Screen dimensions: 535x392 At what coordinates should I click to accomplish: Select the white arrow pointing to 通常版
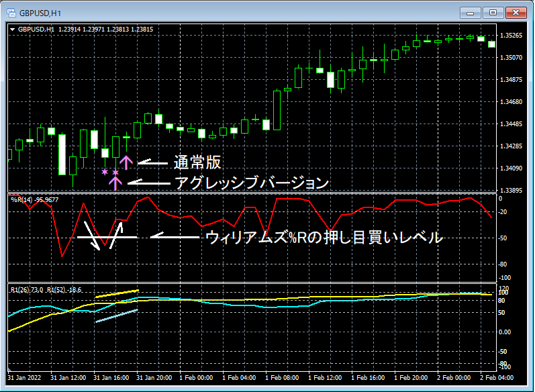point(153,162)
